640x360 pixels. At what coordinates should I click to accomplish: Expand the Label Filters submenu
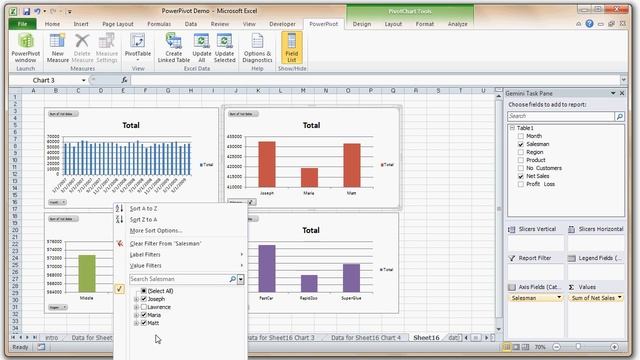[x=242, y=254]
